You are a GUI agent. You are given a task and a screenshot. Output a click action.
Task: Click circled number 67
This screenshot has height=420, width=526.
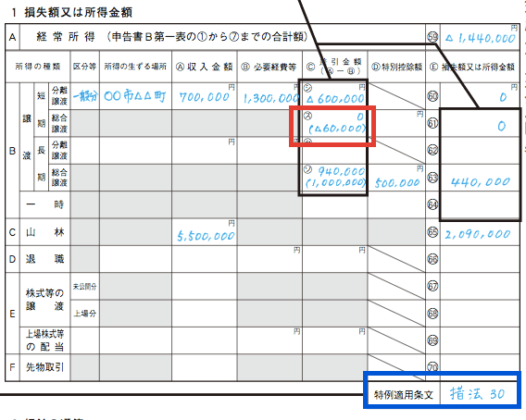[432, 286]
